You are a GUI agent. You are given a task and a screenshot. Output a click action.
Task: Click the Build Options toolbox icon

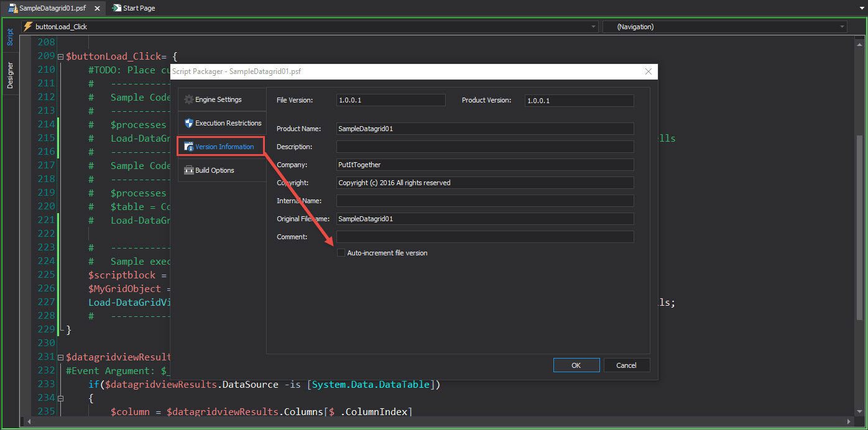(189, 170)
